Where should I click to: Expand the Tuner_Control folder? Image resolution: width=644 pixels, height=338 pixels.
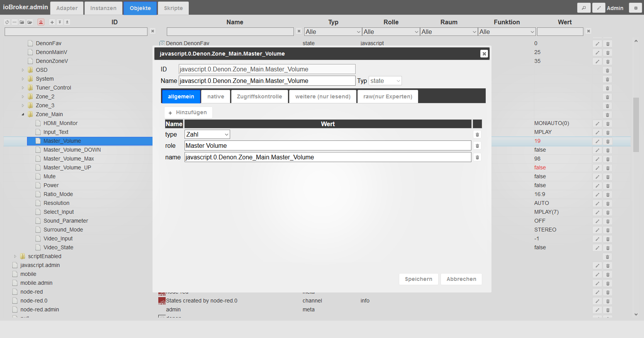[x=23, y=88]
